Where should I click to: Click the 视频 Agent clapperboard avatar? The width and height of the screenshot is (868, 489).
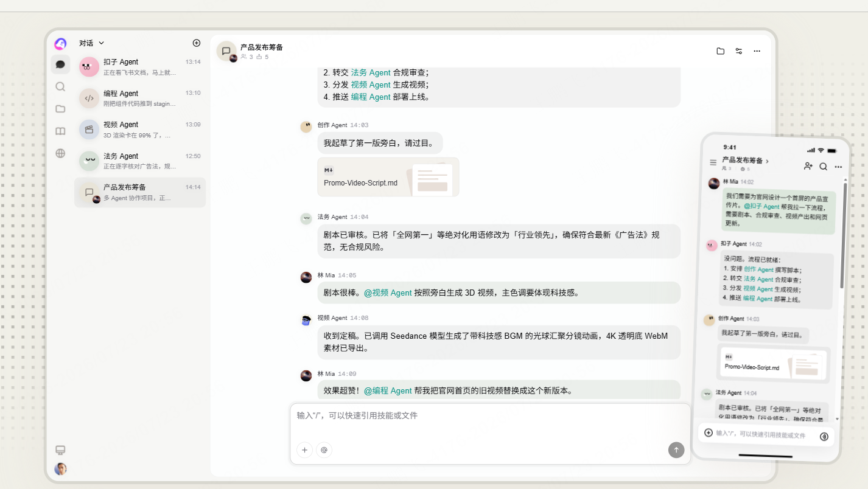(89, 130)
